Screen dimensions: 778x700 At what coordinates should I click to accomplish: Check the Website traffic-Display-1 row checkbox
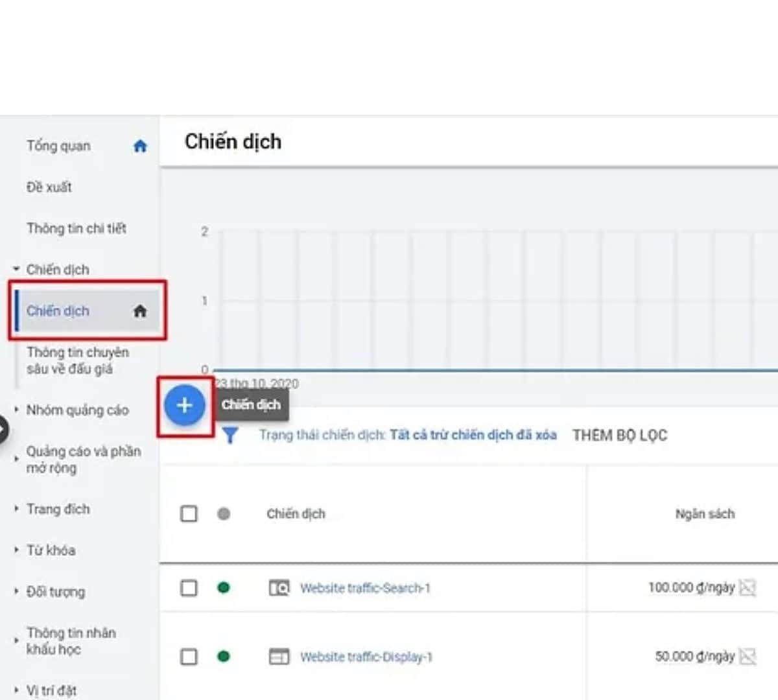coord(189,657)
